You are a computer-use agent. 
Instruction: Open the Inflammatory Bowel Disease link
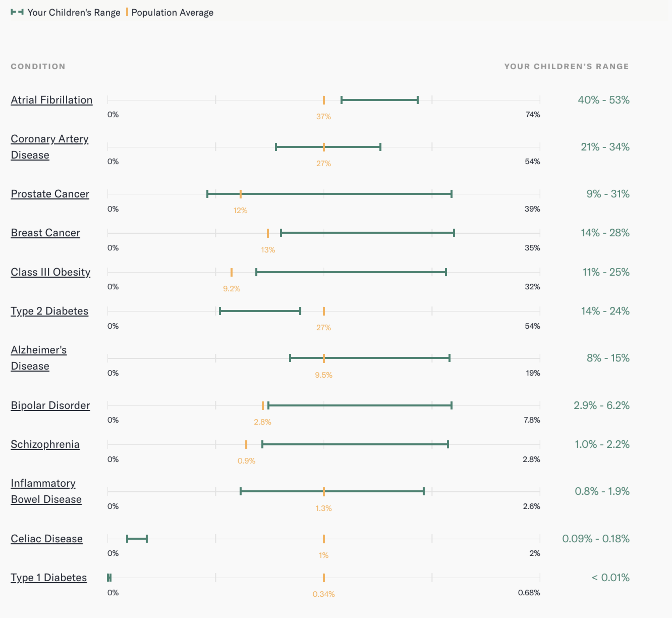click(x=46, y=491)
